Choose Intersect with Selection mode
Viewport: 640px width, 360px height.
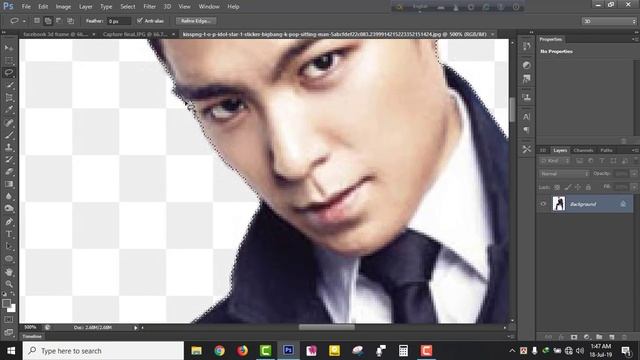[70, 20]
